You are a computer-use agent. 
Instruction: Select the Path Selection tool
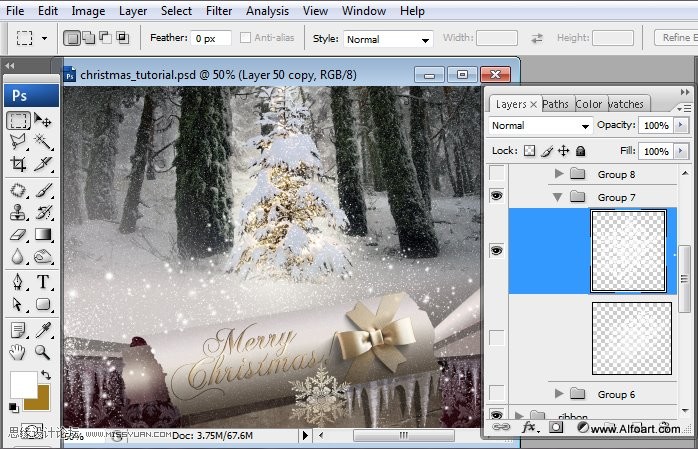coord(18,304)
